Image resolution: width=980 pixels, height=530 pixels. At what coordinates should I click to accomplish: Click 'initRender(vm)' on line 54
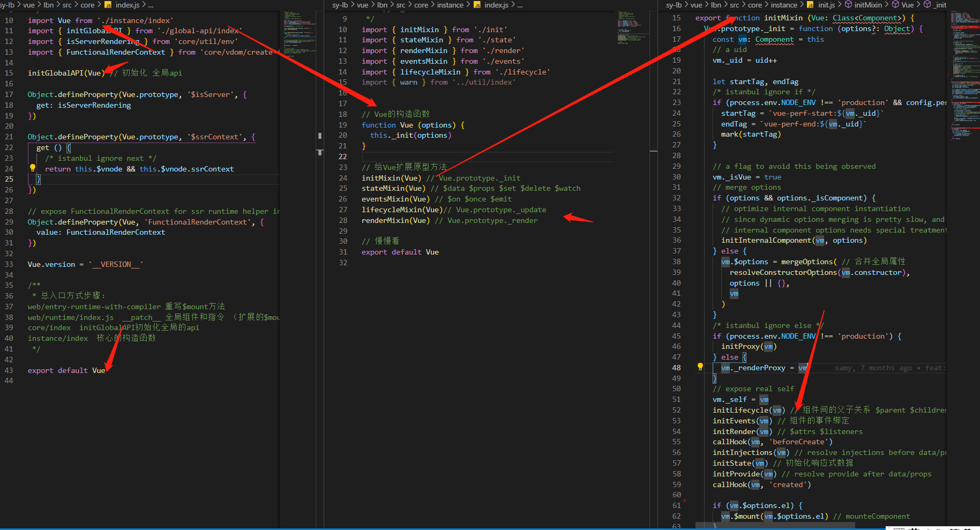743,431
